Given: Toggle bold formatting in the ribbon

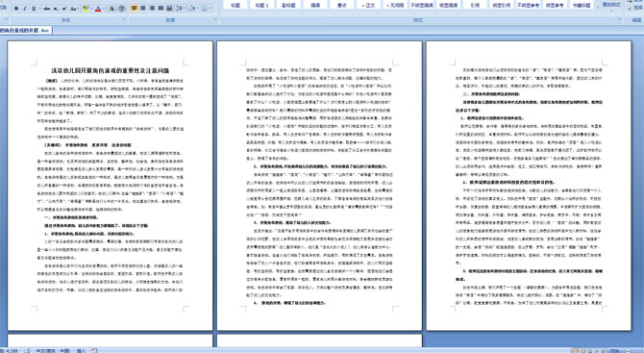Looking at the screenshot, I should point(16,9).
